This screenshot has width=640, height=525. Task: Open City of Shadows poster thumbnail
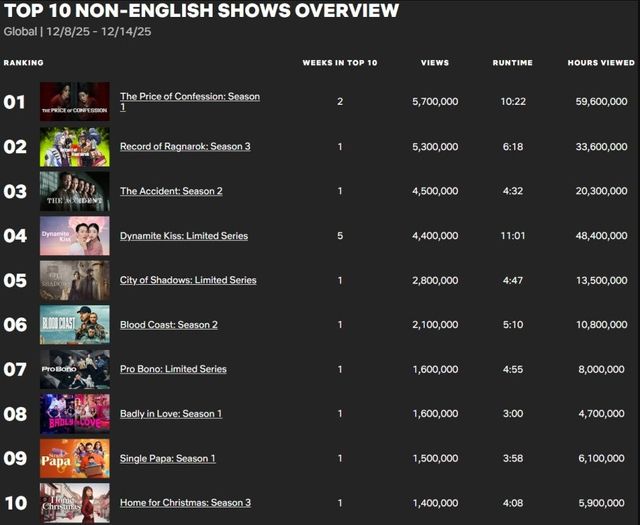75,280
